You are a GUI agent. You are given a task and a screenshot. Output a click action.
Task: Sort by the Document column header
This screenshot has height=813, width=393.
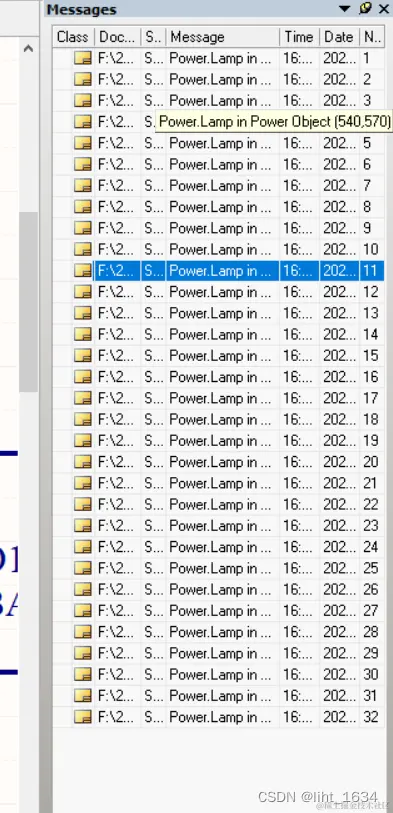click(x=118, y=37)
